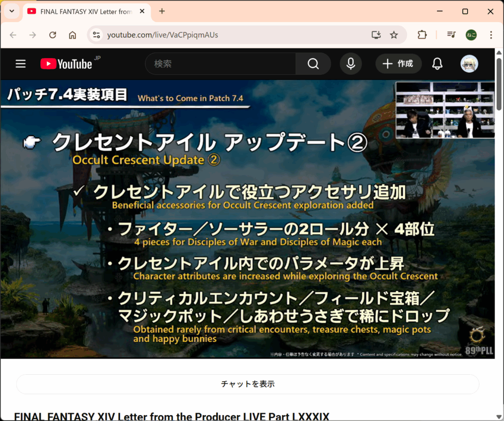Open the Chrome extensions puzzle icon
This screenshot has width=504, height=421.
point(422,35)
